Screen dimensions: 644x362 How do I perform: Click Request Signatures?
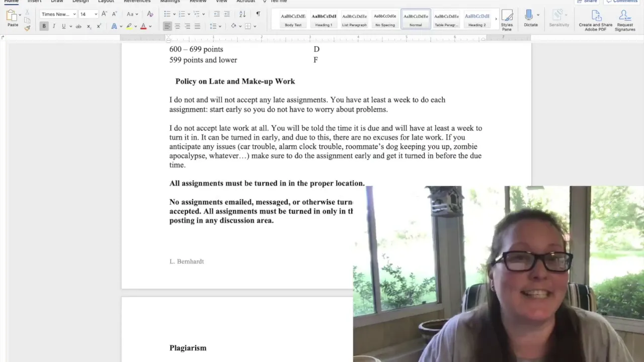pyautogui.click(x=625, y=20)
